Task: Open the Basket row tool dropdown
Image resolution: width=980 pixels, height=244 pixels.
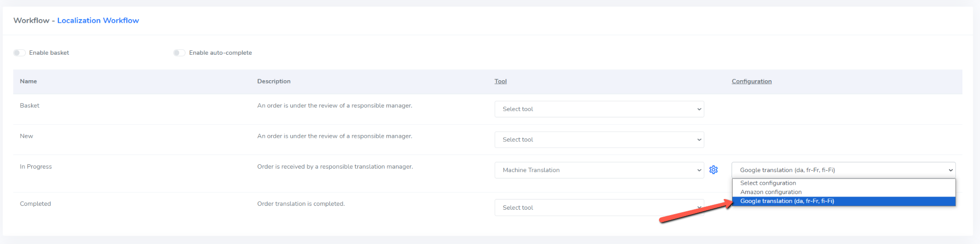Action: click(599, 109)
